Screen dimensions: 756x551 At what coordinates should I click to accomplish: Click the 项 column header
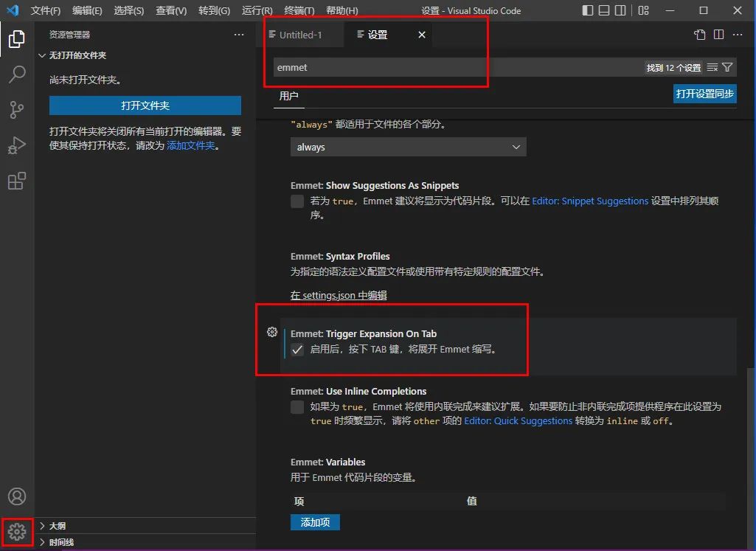(x=299, y=501)
